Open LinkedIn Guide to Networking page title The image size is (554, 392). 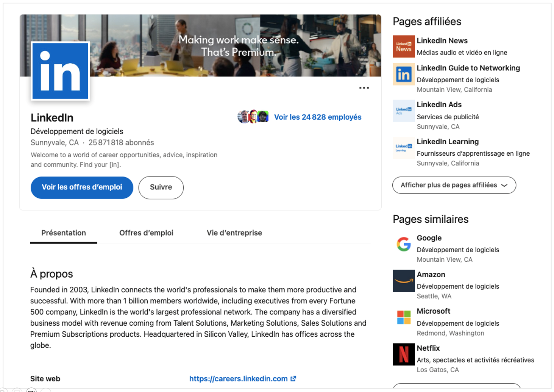(468, 68)
